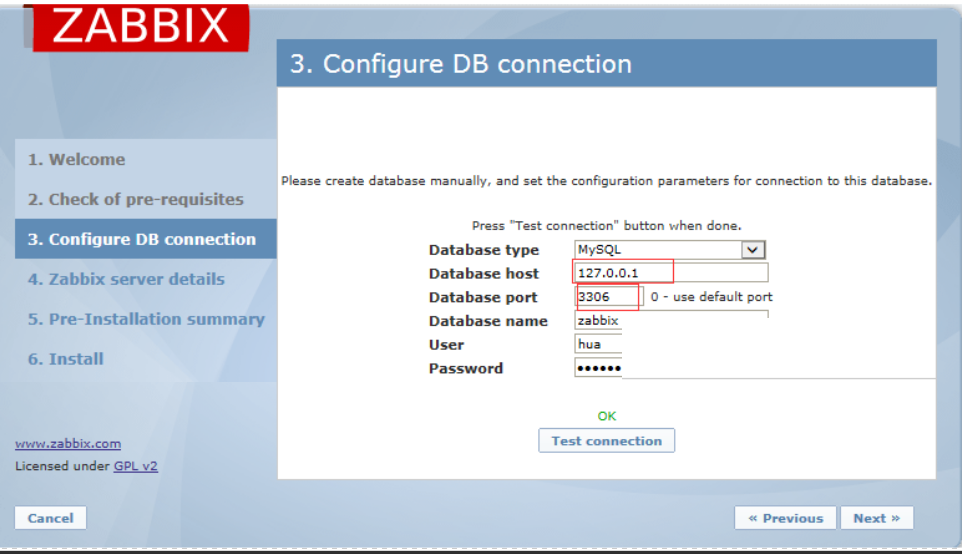Click into the Password field
962x554 pixels.
click(x=598, y=368)
